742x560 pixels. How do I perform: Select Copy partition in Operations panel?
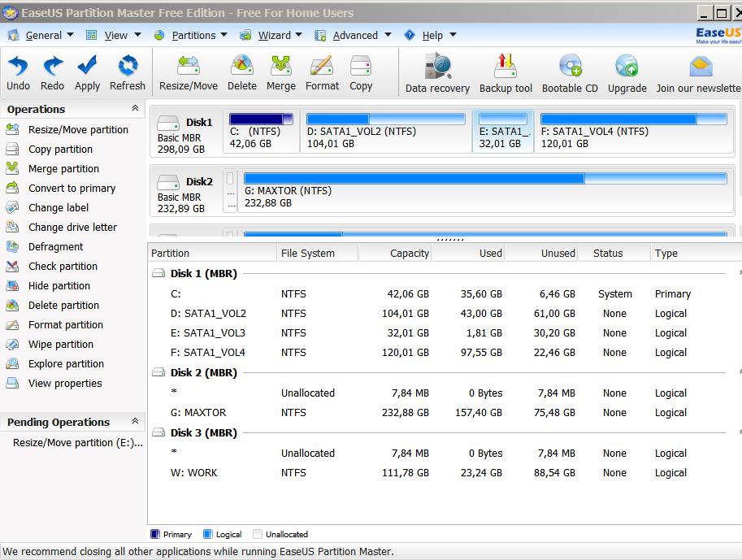(x=50, y=149)
